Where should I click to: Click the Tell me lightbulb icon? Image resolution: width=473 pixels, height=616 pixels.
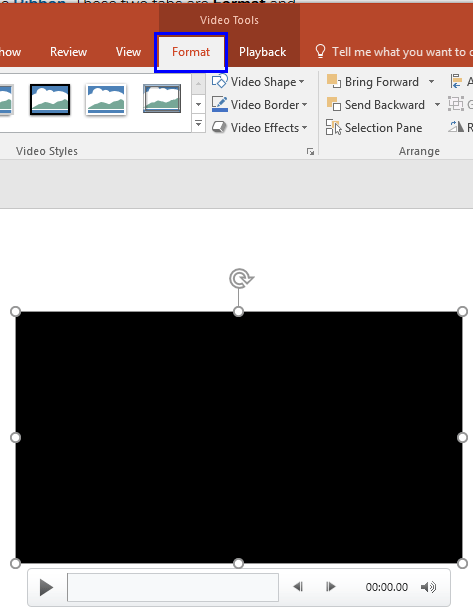coord(320,51)
